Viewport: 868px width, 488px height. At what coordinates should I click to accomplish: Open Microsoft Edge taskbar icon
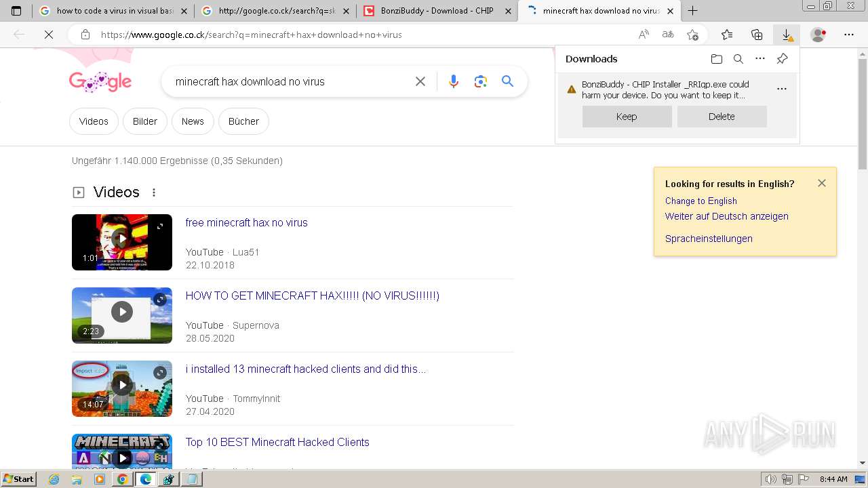coord(145,479)
